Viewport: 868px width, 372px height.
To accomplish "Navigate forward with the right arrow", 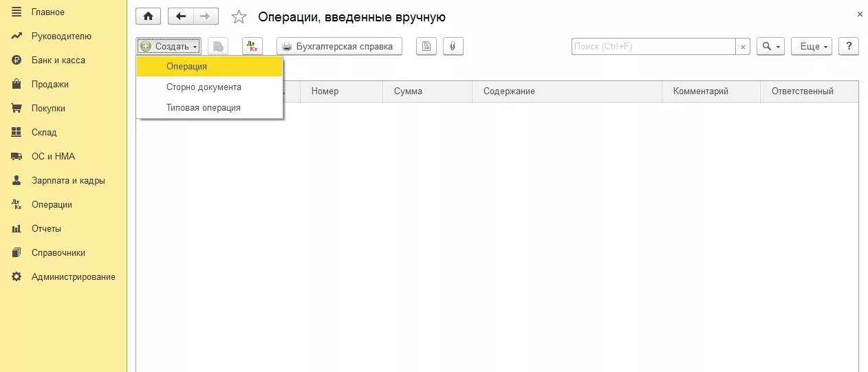I will pyautogui.click(x=206, y=17).
